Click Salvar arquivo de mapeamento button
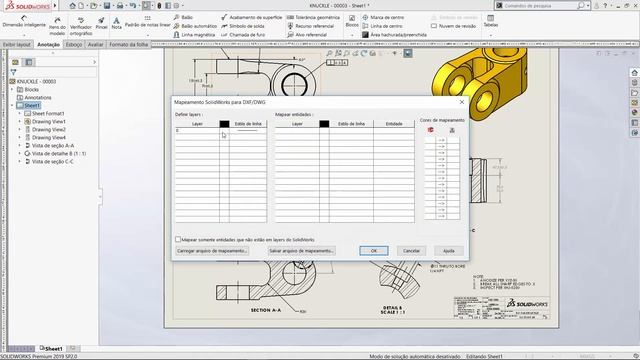640x360 pixels. coord(302,251)
